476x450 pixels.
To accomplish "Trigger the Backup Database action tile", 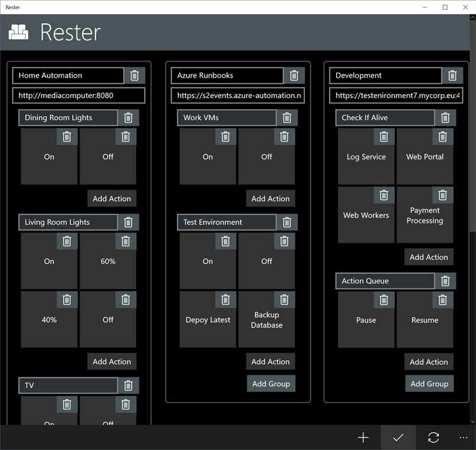I will (x=267, y=320).
